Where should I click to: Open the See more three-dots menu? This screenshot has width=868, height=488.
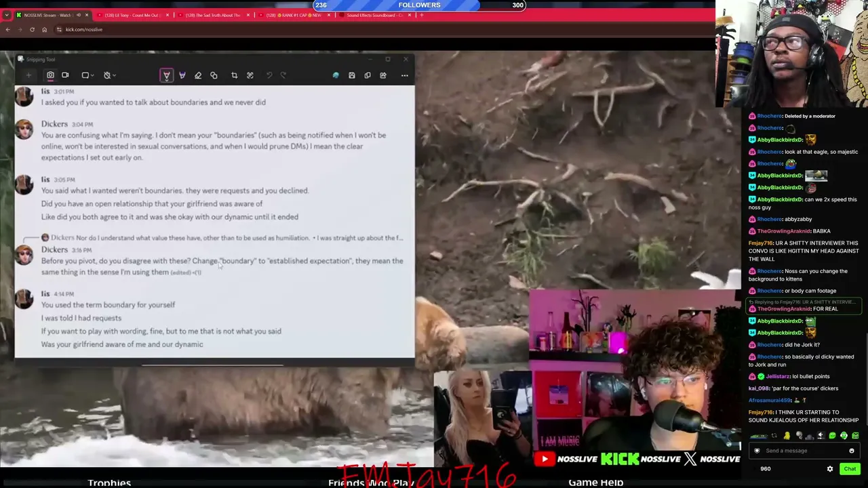click(405, 75)
